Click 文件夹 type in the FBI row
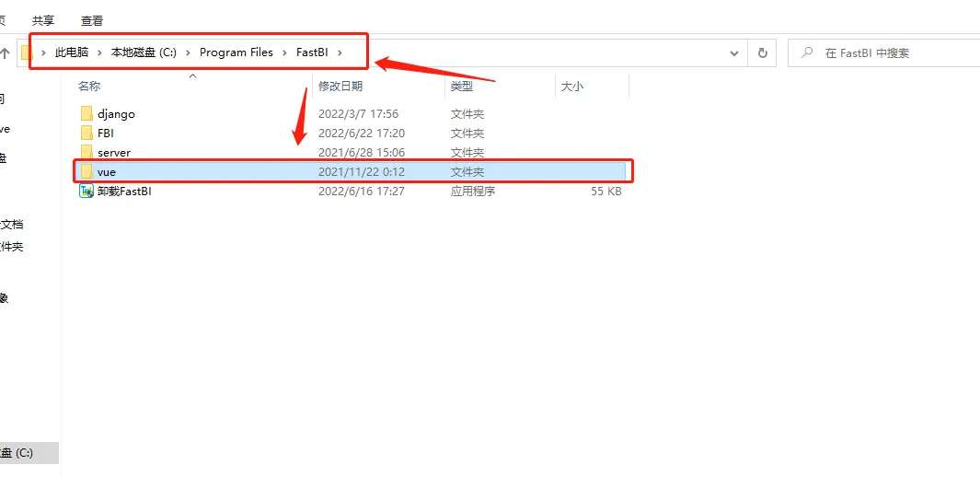Screen dimensions: 980x477 click(467, 134)
